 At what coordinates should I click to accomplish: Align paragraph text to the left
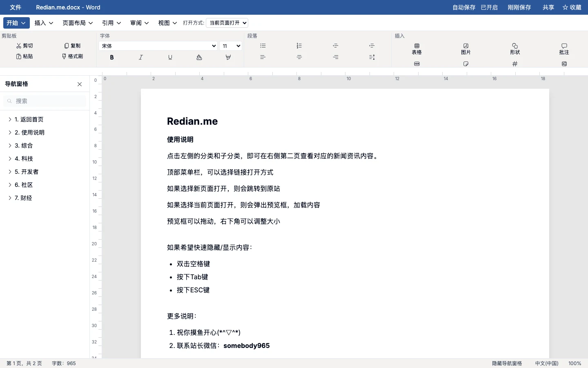[x=263, y=57]
